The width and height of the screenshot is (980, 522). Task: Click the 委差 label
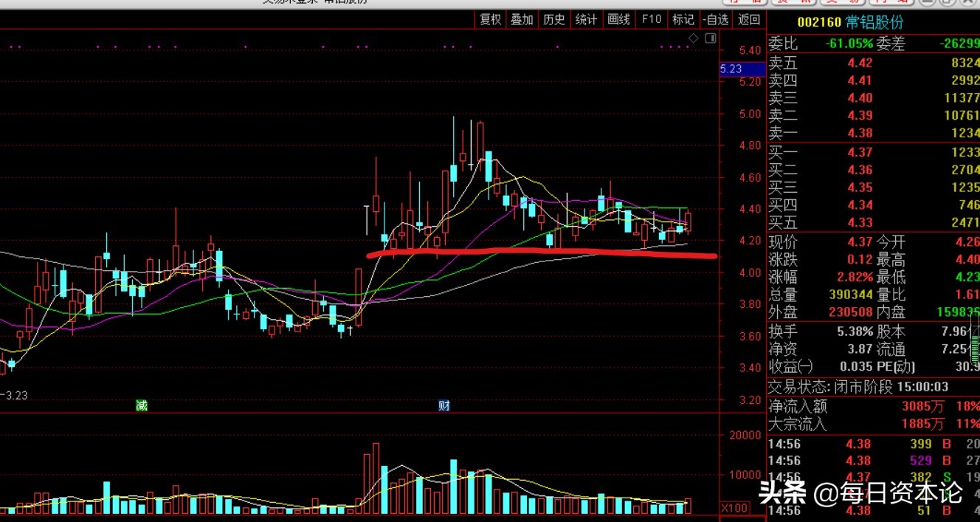point(891,44)
